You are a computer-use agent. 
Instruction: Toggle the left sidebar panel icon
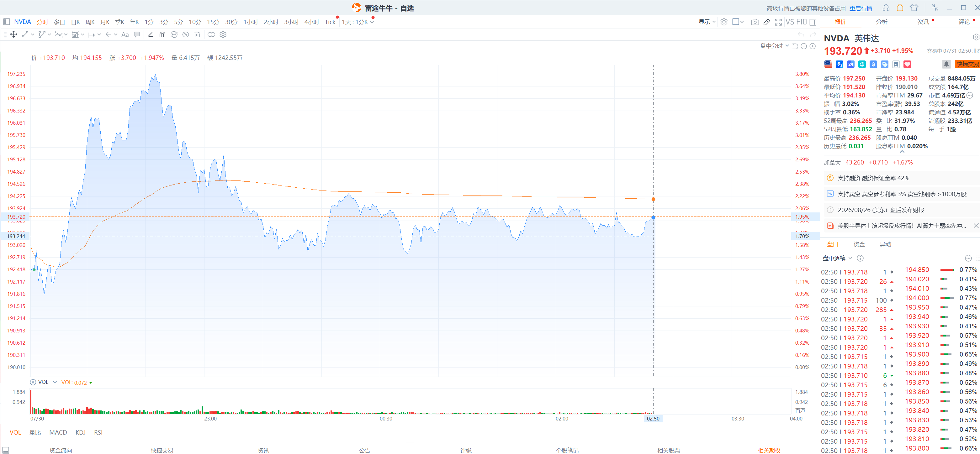pyautogui.click(x=7, y=22)
